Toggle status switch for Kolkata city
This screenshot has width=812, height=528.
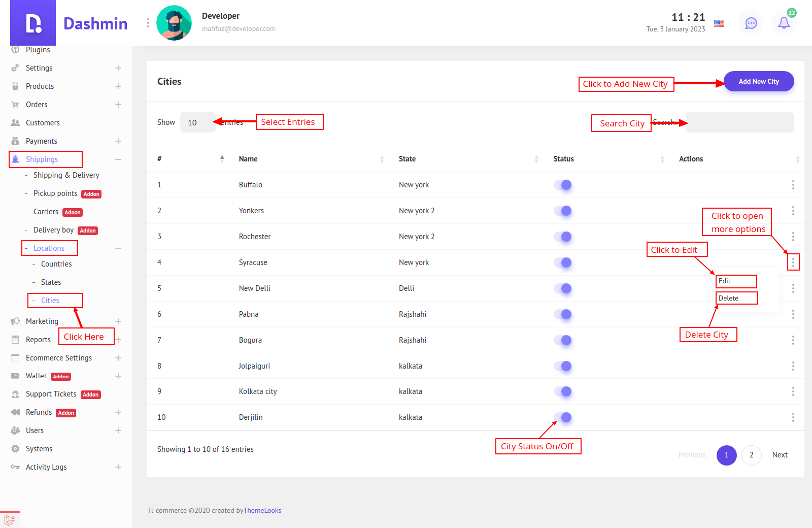(x=563, y=391)
